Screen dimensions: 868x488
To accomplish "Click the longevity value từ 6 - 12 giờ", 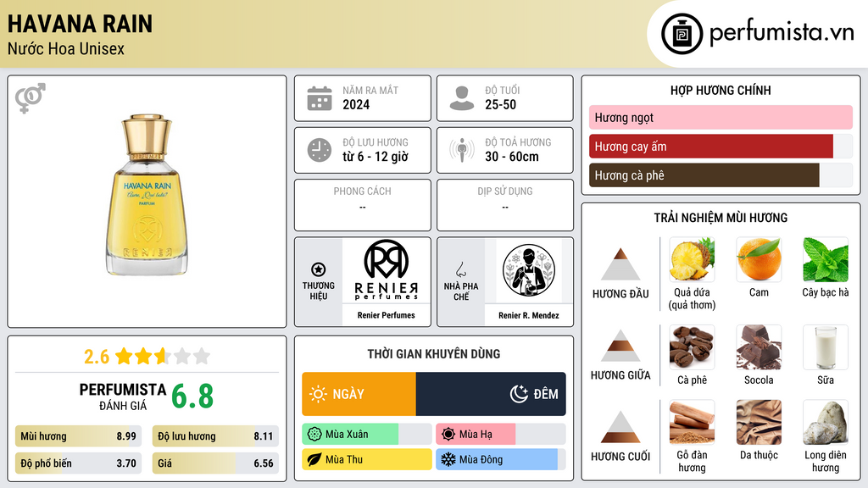I will (x=376, y=157).
